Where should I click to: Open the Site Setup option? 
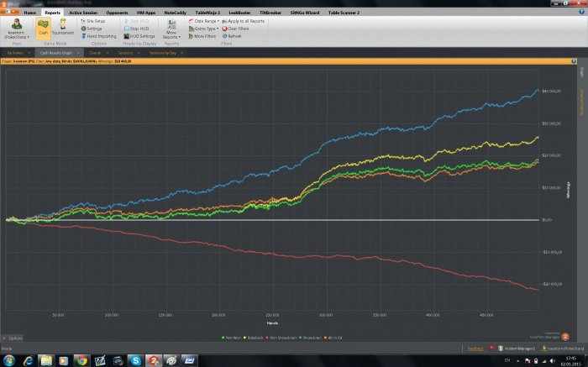tap(93, 21)
